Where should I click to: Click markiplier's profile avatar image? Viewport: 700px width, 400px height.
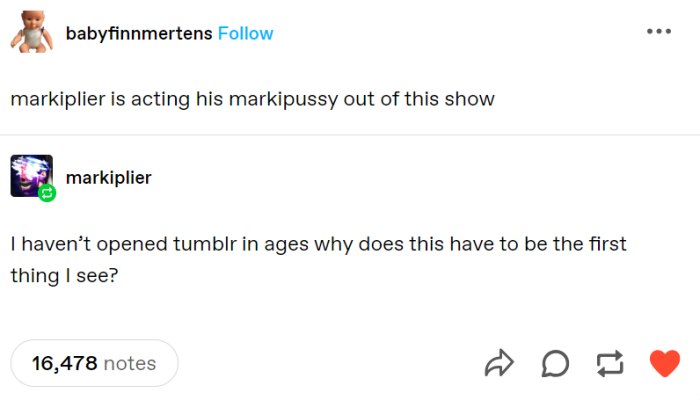click(x=31, y=176)
